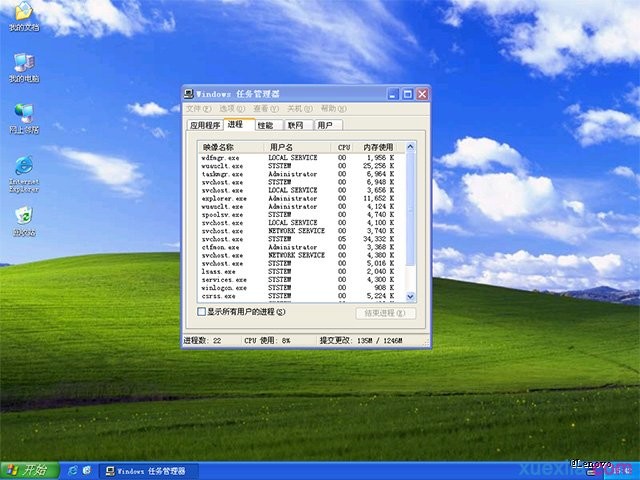Select the svchost.exe row using 34,332 K
This screenshot has height=480, width=640.
[301, 239]
